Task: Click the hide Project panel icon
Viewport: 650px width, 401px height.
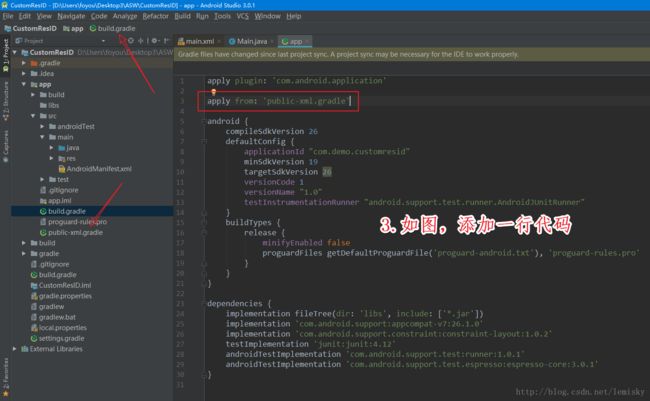Action: click(166, 41)
